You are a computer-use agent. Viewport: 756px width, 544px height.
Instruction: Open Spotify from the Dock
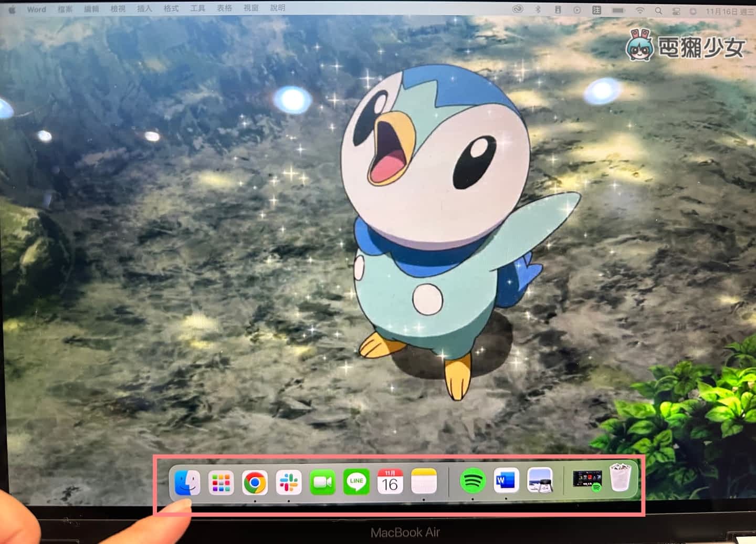point(472,480)
